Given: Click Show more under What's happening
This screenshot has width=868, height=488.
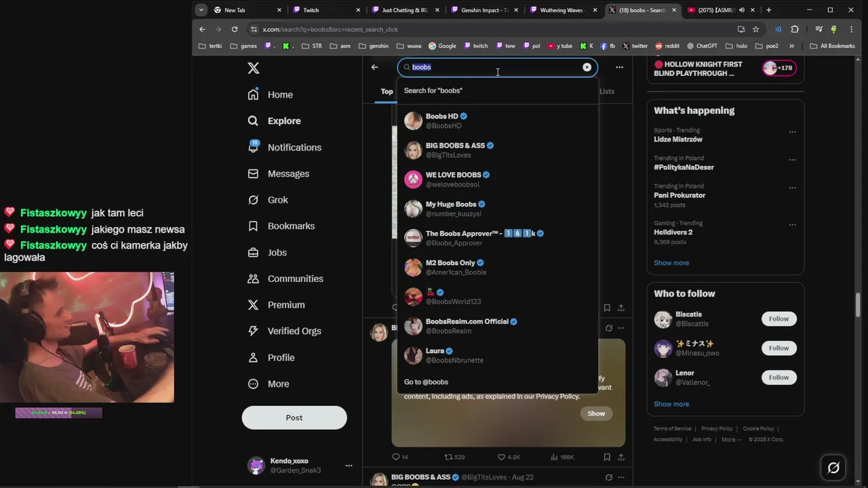Looking at the screenshot, I should tap(671, 263).
